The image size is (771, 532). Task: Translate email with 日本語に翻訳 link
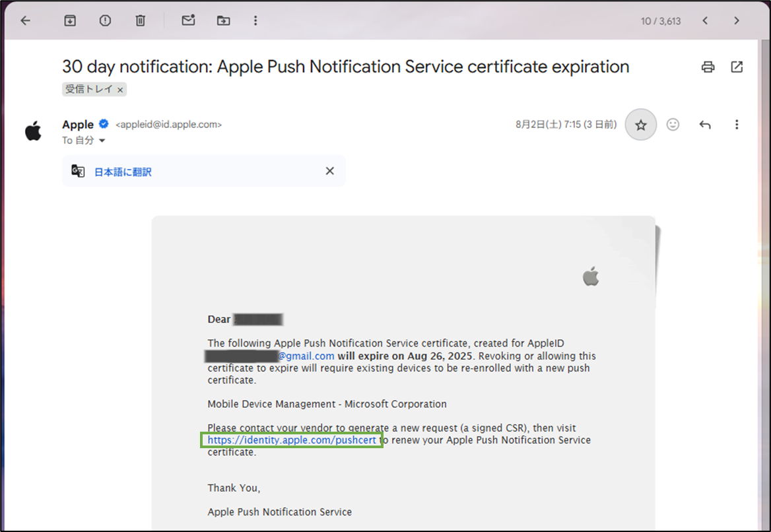123,172
